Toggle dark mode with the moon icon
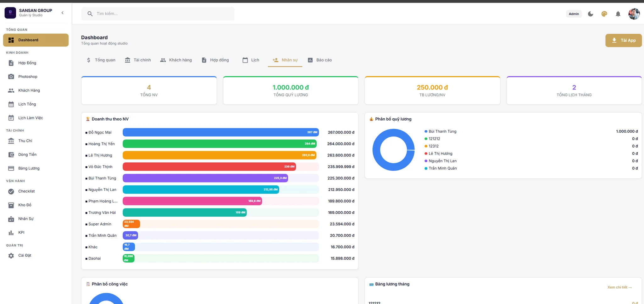644x304 pixels. point(591,14)
